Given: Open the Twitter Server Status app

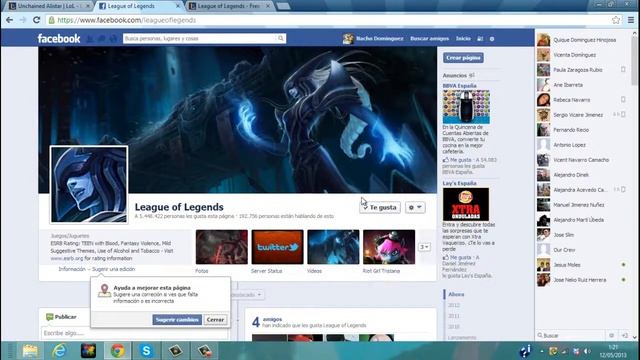Looking at the screenshot, I should click(x=277, y=247).
